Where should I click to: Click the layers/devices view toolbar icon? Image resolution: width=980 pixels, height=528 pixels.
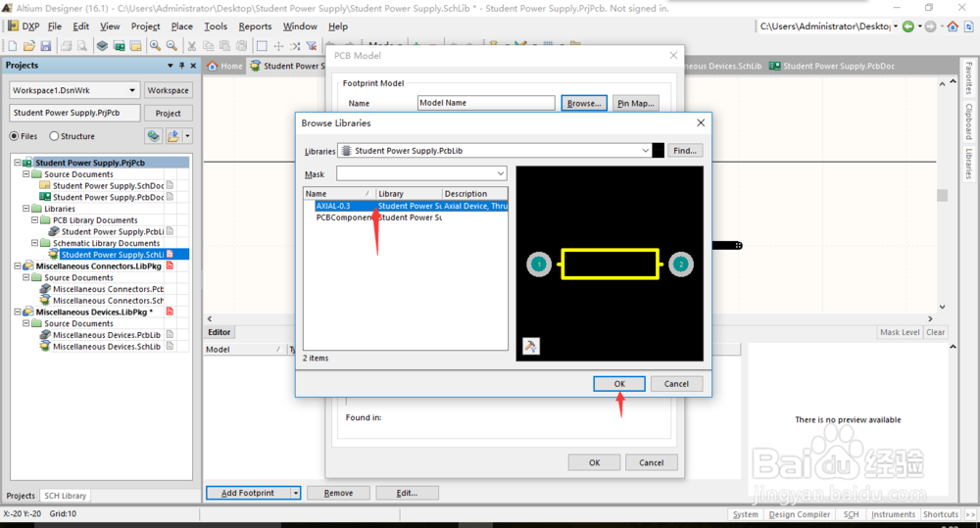pos(102,46)
